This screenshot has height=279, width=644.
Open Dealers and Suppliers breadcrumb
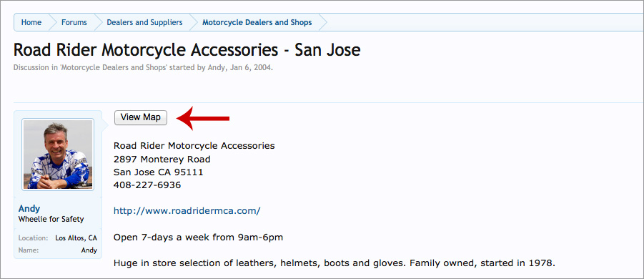(144, 22)
